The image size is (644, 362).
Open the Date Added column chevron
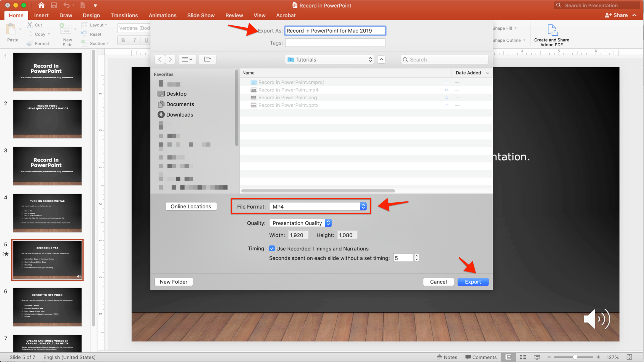click(488, 73)
